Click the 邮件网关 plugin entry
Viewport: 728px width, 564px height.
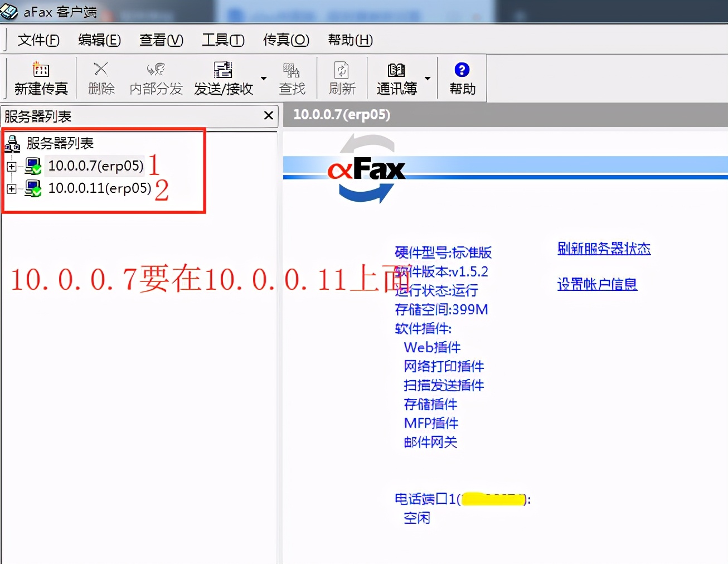click(x=430, y=442)
